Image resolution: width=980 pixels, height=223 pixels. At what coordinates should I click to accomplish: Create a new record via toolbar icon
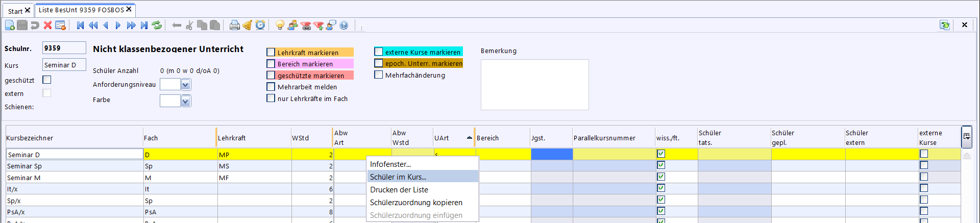[10, 25]
